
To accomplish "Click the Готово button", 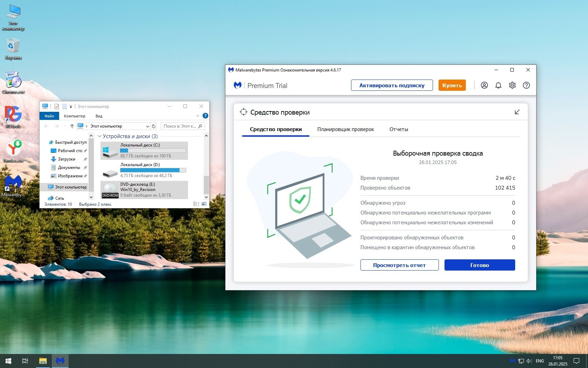I will (x=479, y=265).
